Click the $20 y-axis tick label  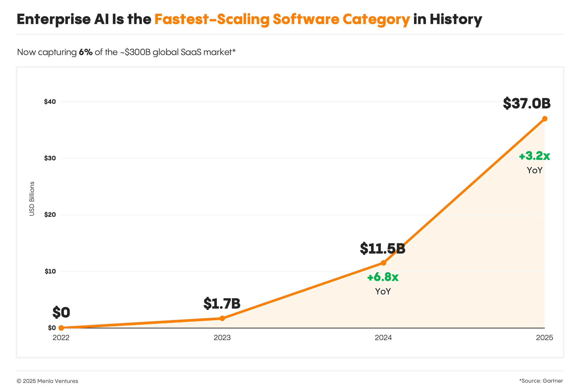(x=50, y=215)
